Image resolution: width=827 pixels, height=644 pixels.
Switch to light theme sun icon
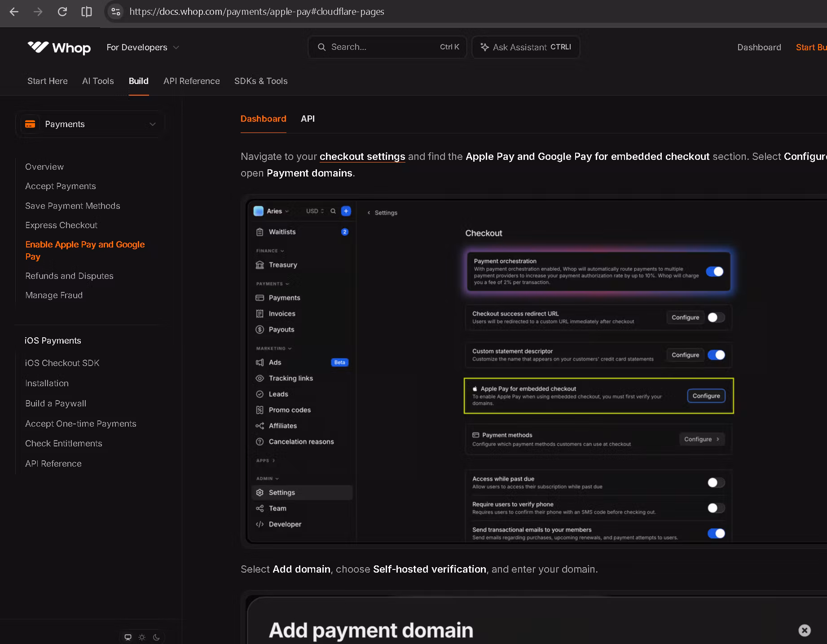pyautogui.click(x=142, y=637)
